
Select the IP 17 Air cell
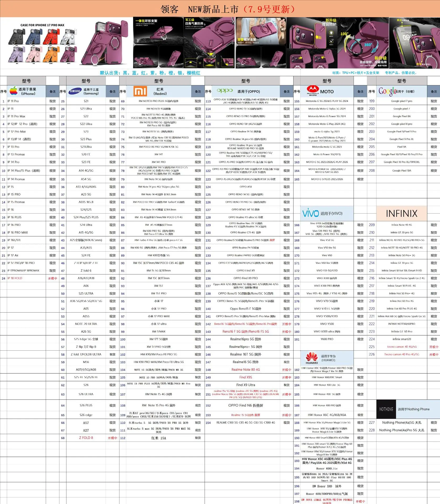pyautogui.click(x=26, y=256)
